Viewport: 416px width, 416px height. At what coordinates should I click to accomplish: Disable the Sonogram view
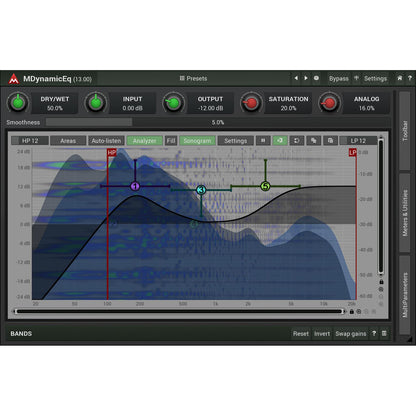(x=197, y=141)
